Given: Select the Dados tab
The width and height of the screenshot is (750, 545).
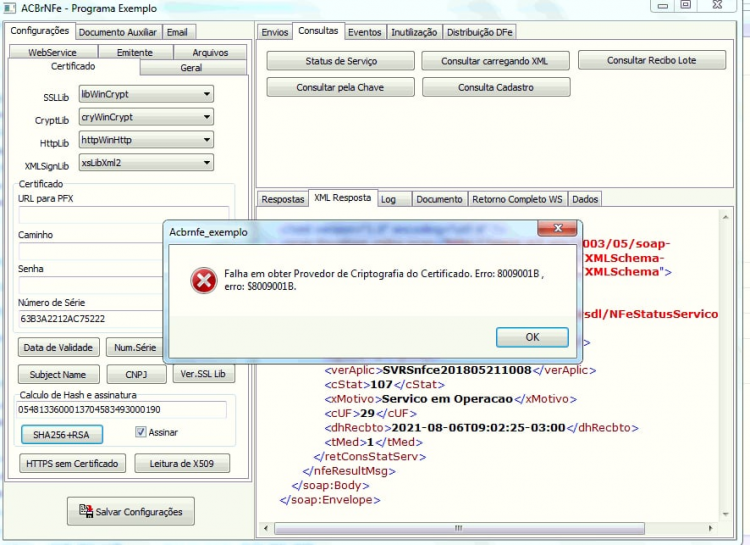Looking at the screenshot, I should (585, 199).
